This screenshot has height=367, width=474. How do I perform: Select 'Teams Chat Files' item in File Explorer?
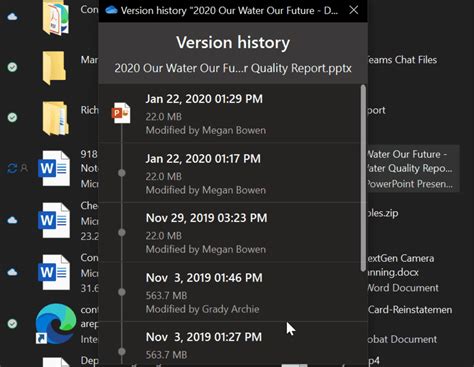click(x=402, y=60)
